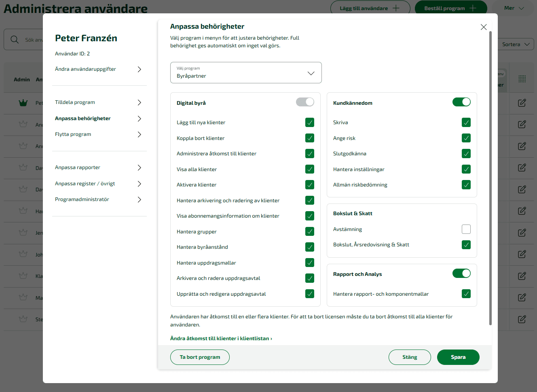
Task: Click the arrow next to Programadministratör
Action: (x=139, y=199)
